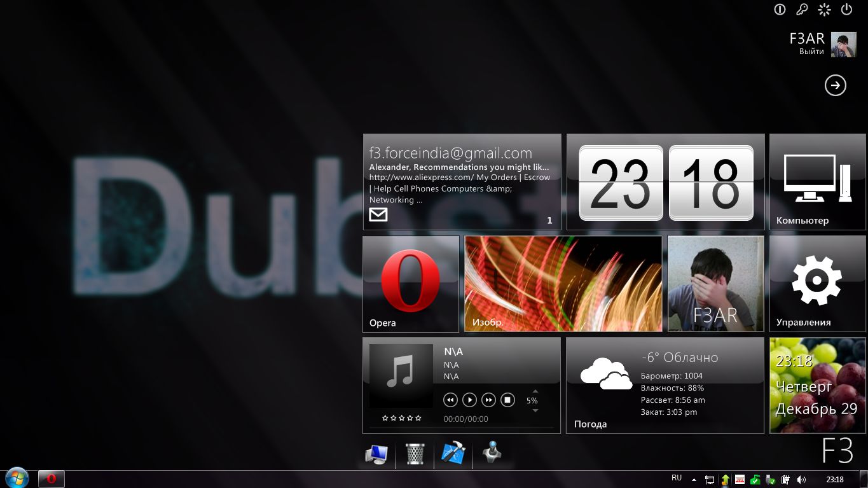
Task: Click the network tray icon
Action: pyautogui.click(x=709, y=480)
